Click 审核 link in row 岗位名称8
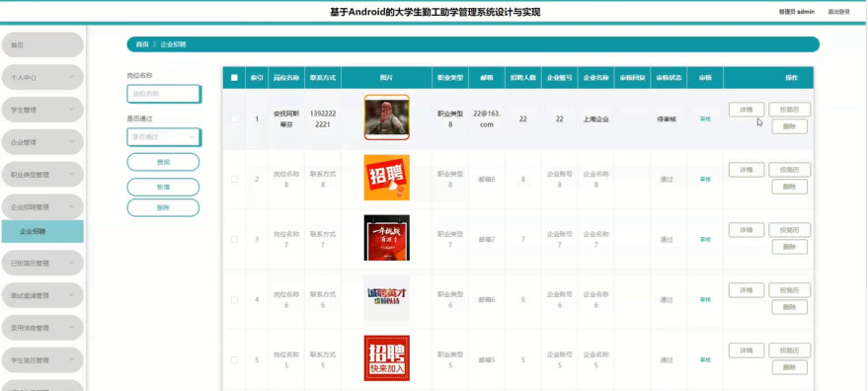This screenshot has width=868, height=391. click(x=705, y=179)
